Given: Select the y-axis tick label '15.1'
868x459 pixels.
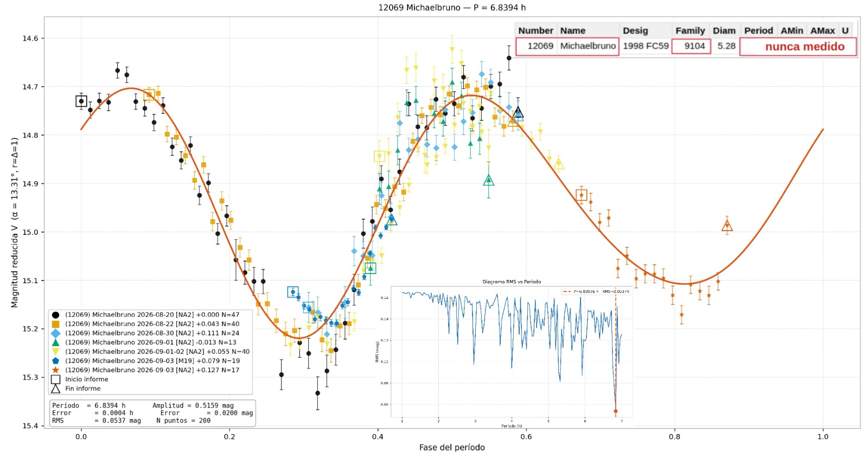Looking at the screenshot, I should [30, 280].
